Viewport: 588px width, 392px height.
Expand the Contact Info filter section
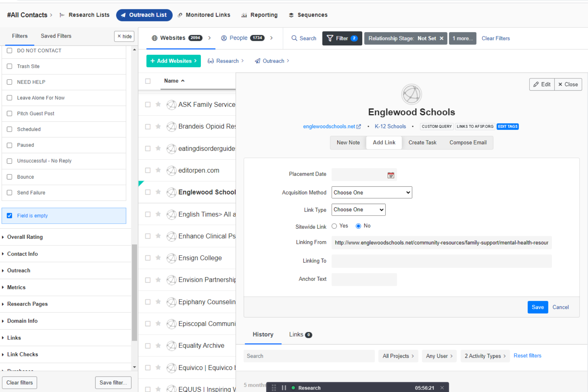(22, 254)
